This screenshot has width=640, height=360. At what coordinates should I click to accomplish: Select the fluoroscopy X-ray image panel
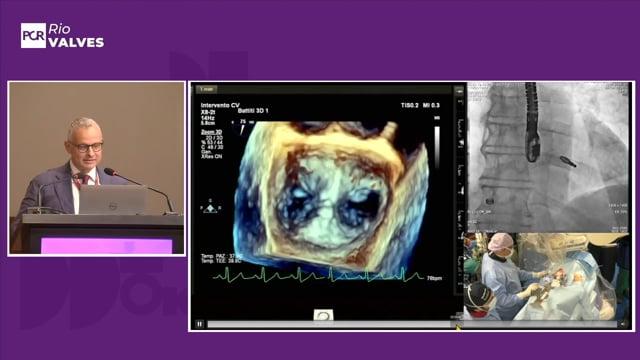[x=548, y=158]
